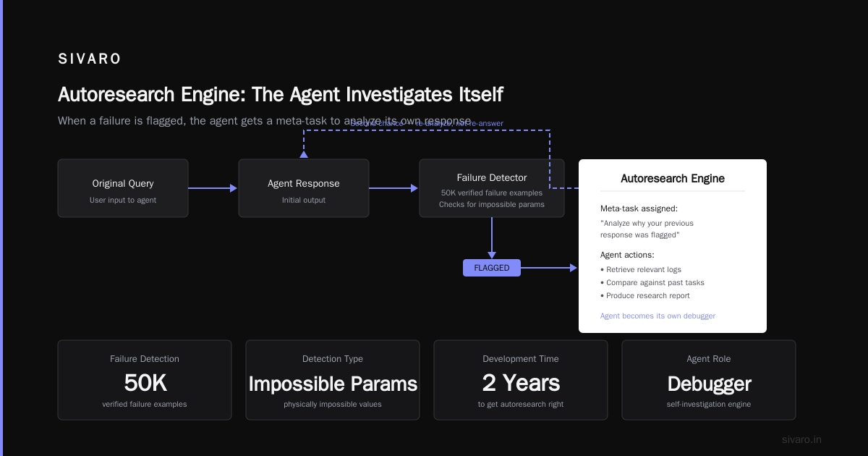Click the 'Agent Role' card label
The image size is (868, 456).
709,359
